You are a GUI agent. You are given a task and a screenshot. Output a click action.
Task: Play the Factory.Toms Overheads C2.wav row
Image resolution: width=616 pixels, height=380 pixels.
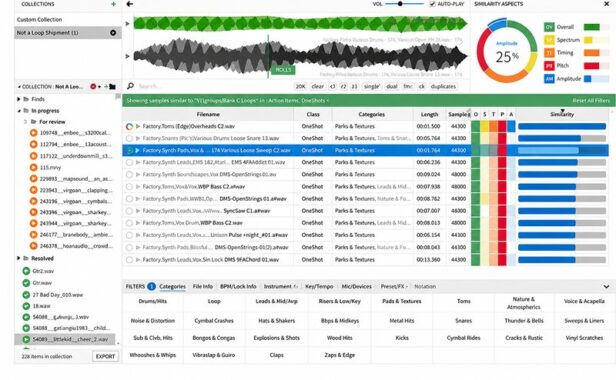pos(138,127)
